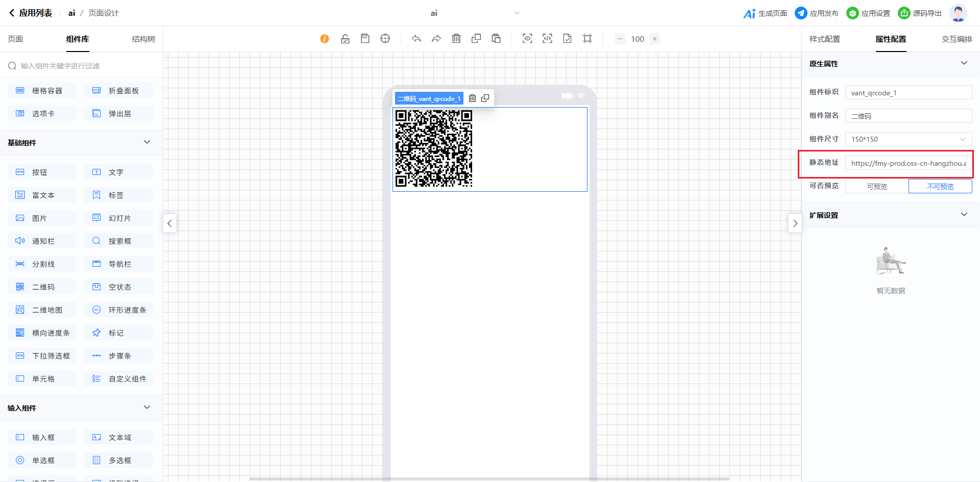The image size is (980, 482).
Task: Click the undo arrow in toolbar
Action: coord(416,39)
